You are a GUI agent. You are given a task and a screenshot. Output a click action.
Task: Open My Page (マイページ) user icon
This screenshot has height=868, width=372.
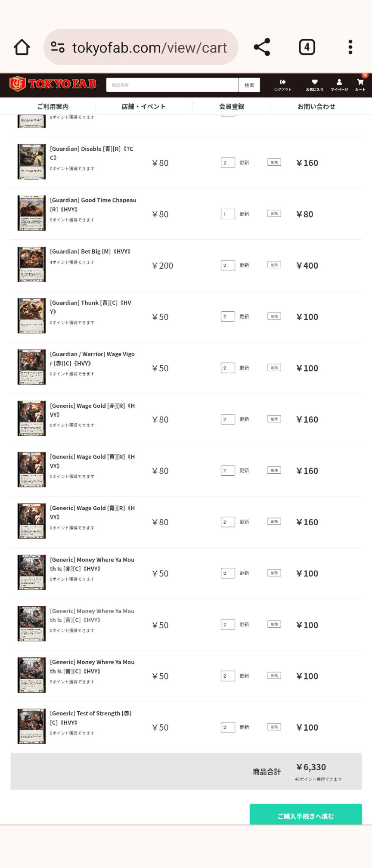coord(339,85)
